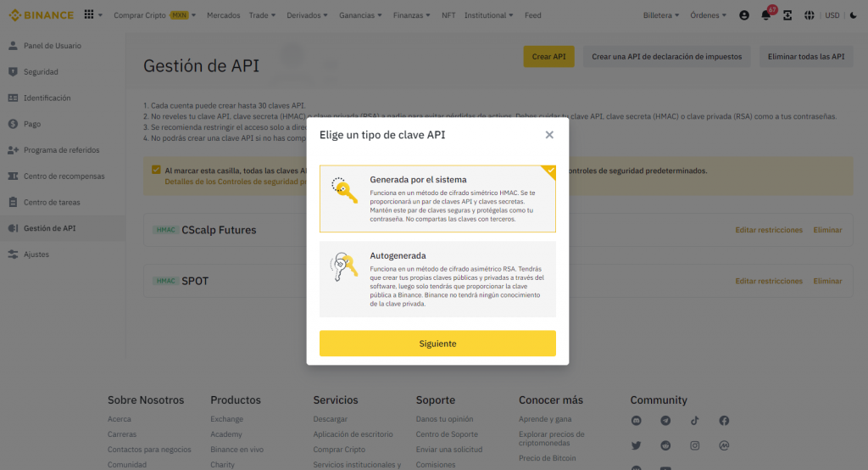868x470 pixels.
Task: Open the Derivados dropdown menu
Action: [x=309, y=15]
